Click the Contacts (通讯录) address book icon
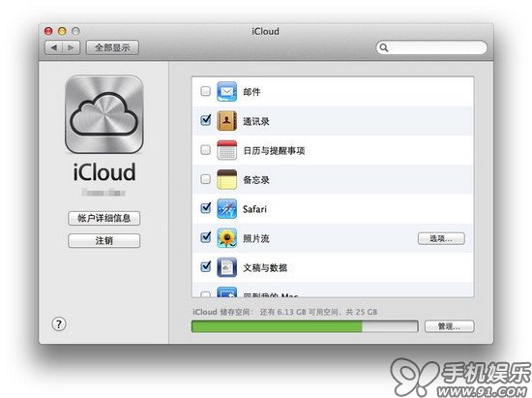 [226, 121]
